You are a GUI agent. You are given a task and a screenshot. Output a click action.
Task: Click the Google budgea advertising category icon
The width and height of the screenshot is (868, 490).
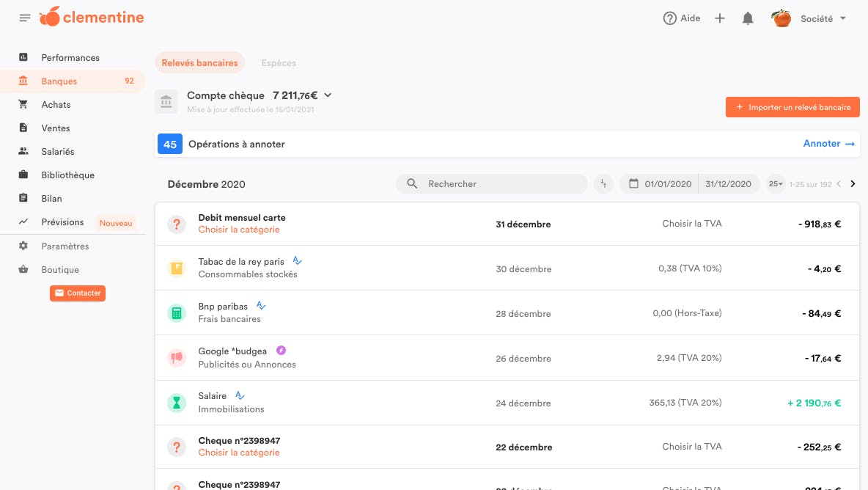(x=177, y=358)
